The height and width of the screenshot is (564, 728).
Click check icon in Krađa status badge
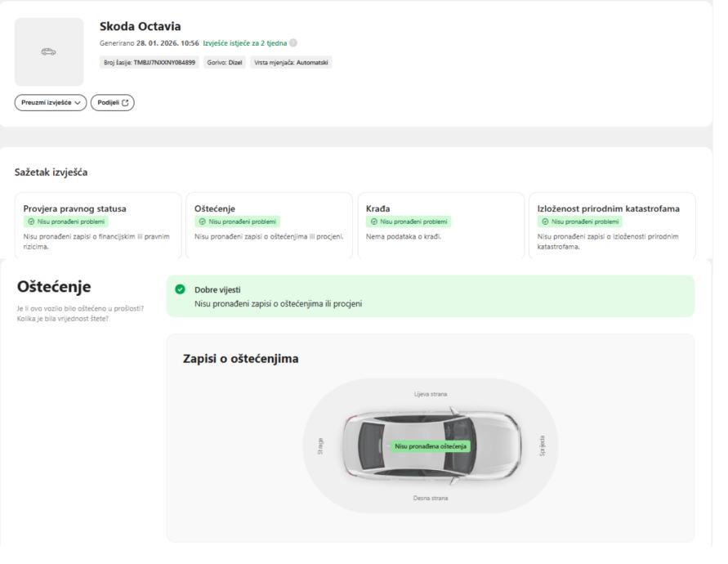(373, 222)
